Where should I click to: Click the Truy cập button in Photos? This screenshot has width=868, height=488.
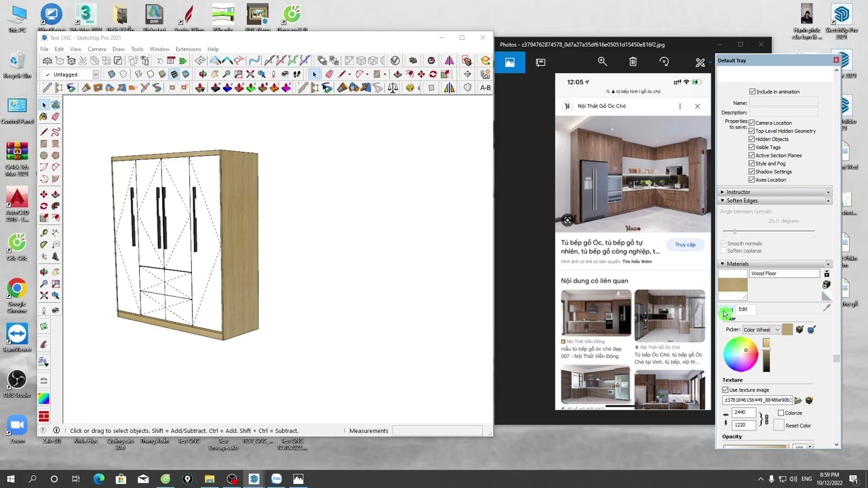(684, 245)
